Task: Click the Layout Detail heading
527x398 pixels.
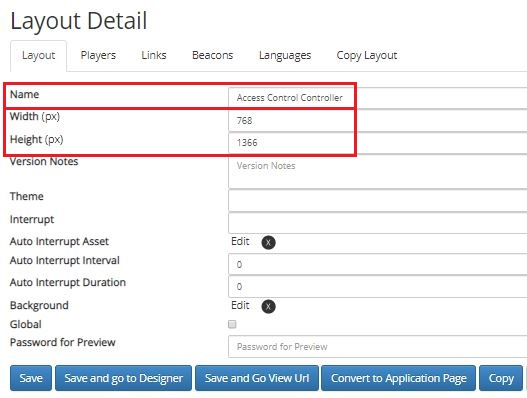Action: 79,21
